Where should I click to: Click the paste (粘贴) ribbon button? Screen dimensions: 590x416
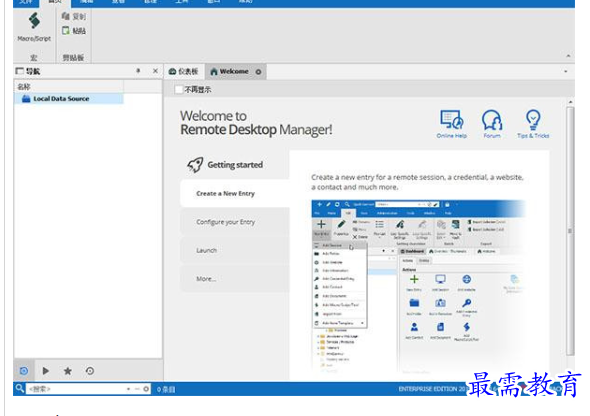(74, 30)
